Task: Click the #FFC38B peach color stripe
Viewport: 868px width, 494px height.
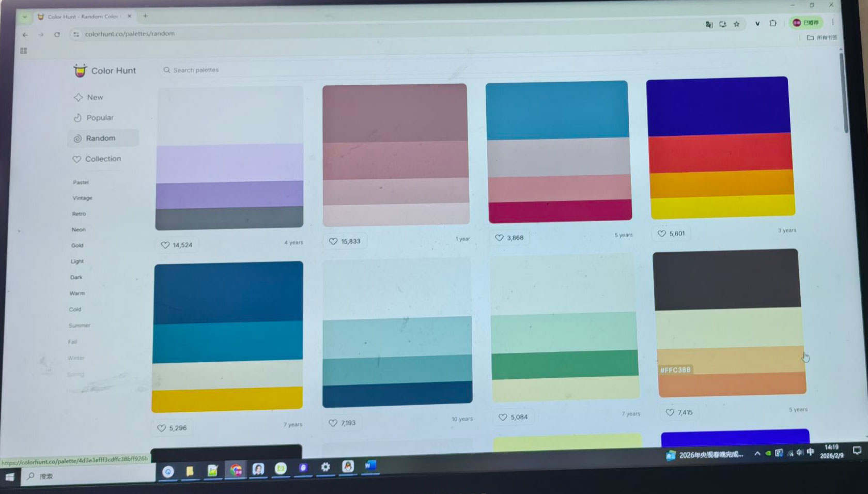Action: click(x=731, y=360)
